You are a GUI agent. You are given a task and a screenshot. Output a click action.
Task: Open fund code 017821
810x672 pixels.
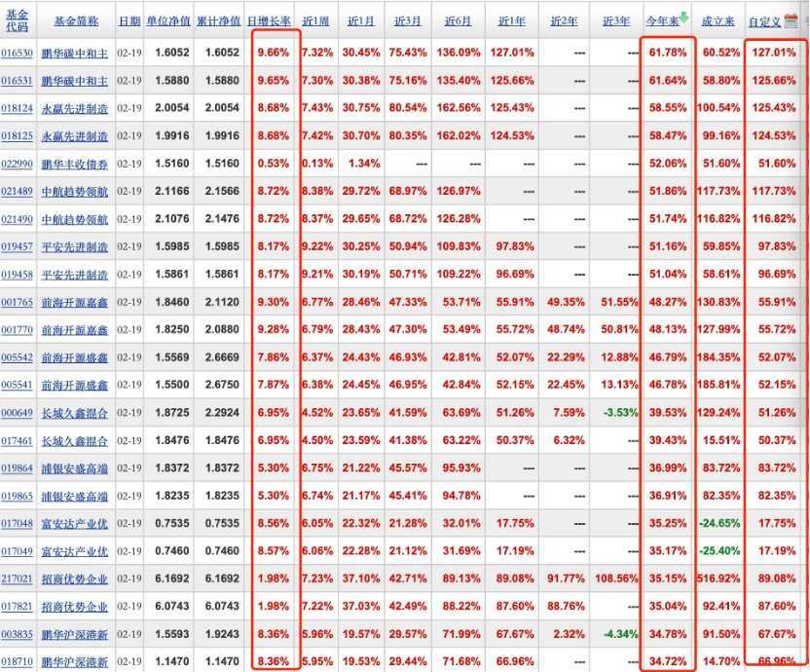point(18,607)
